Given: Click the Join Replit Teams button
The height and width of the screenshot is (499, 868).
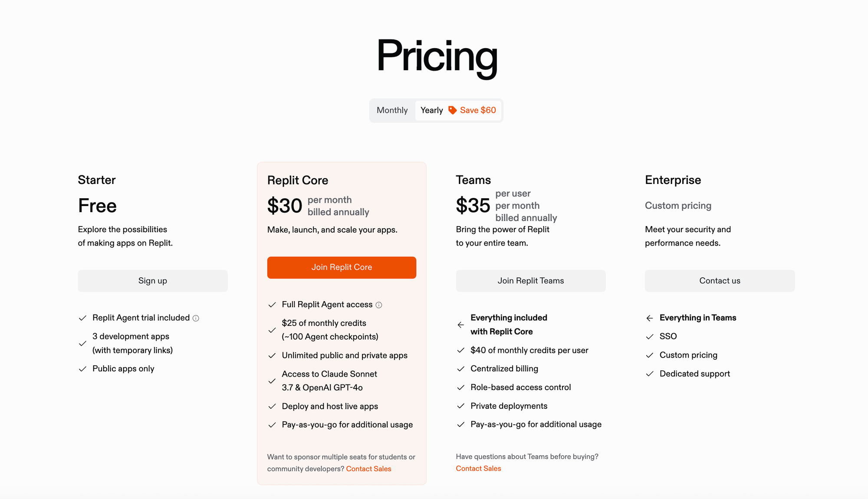Looking at the screenshot, I should point(530,280).
